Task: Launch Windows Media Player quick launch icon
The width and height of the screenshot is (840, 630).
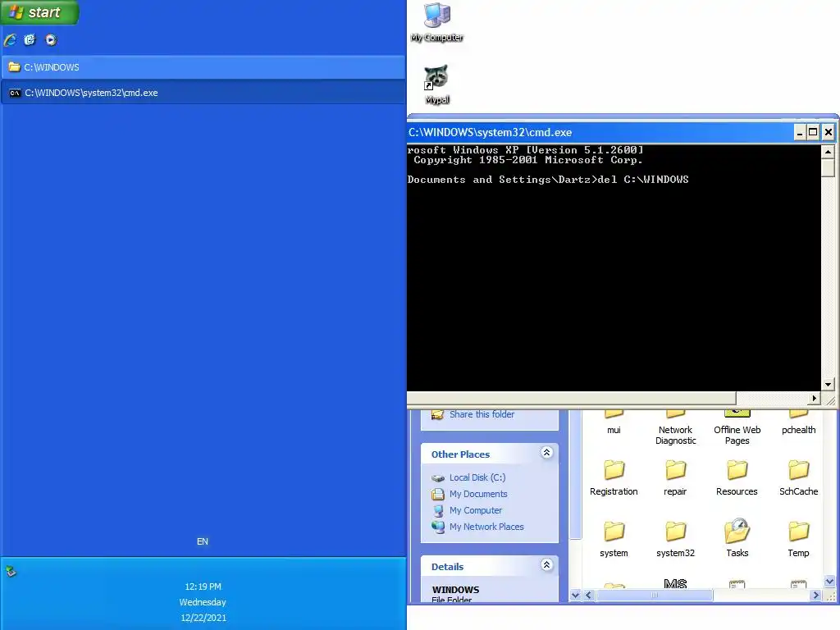Action: [x=50, y=39]
